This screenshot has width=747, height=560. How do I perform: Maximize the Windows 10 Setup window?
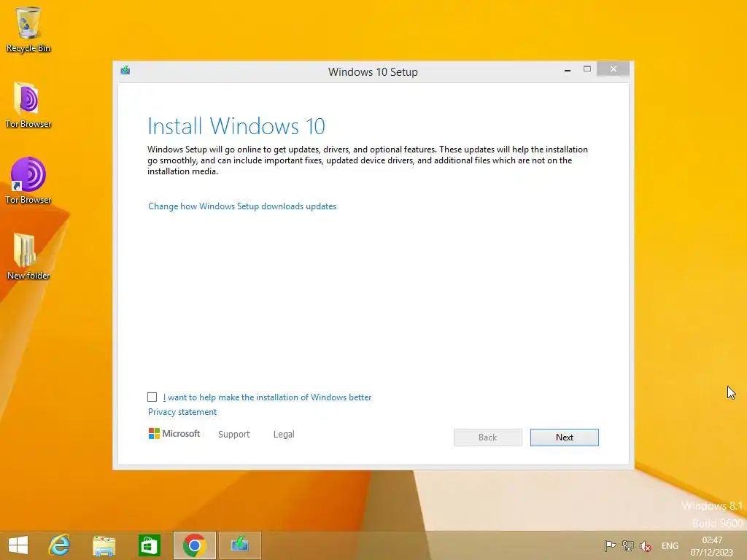(587, 69)
